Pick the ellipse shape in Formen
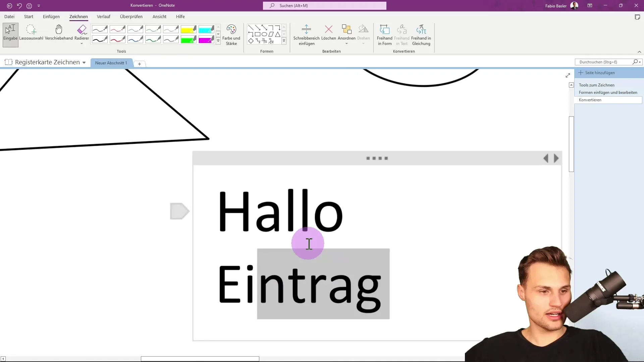644x362 pixels. [x=264, y=34]
